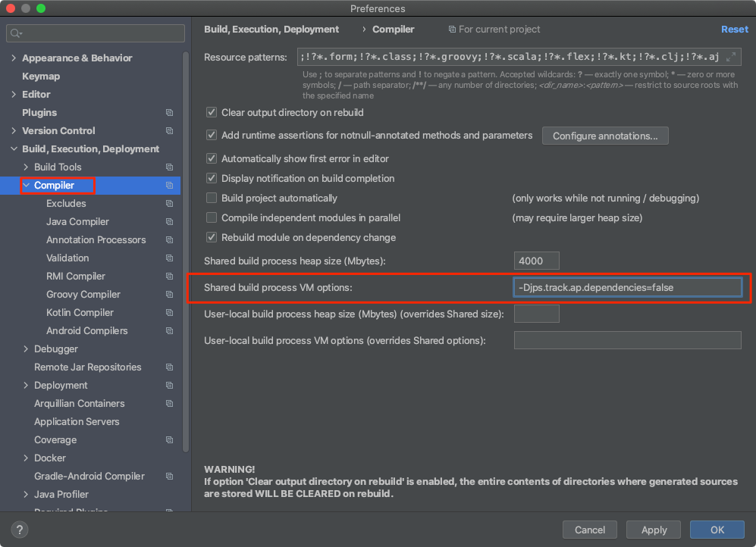Click the For current project icon in header

[x=452, y=30]
